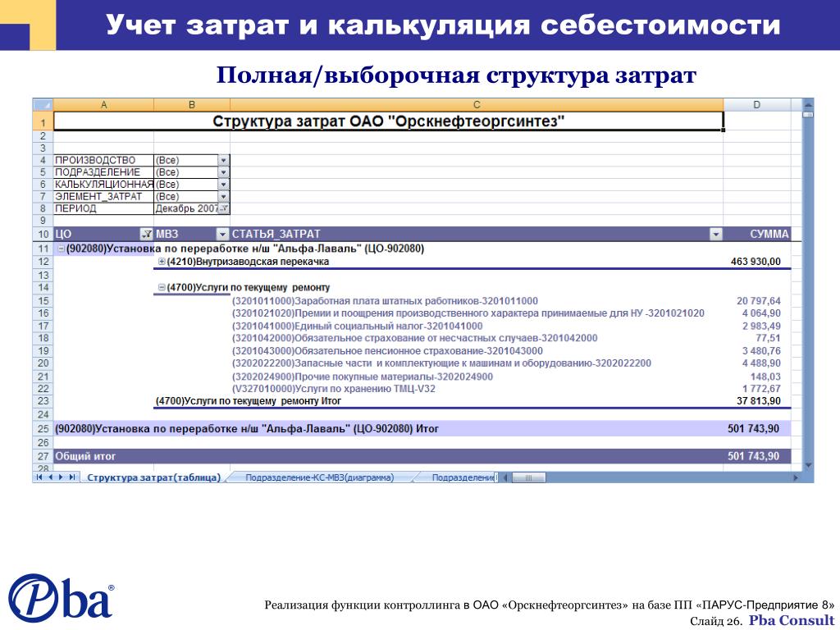840x630 pixels.
Task: Select (902080)Установка ... Итог total row label
Action: point(247,428)
